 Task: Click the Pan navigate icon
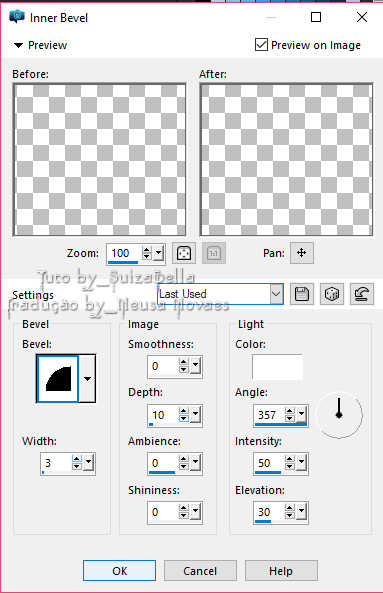coord(302,253)
